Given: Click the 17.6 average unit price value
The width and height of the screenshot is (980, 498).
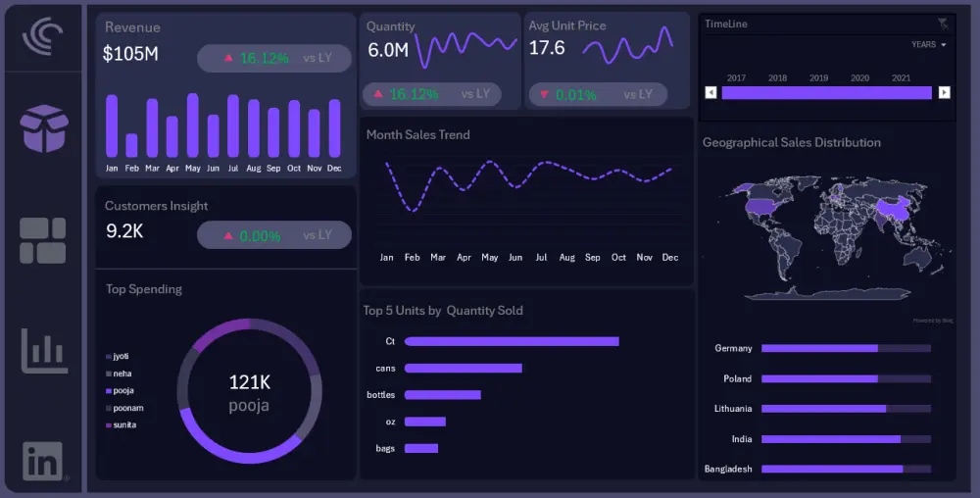Looking at the screenshot, I should click(x=547, y=47).
